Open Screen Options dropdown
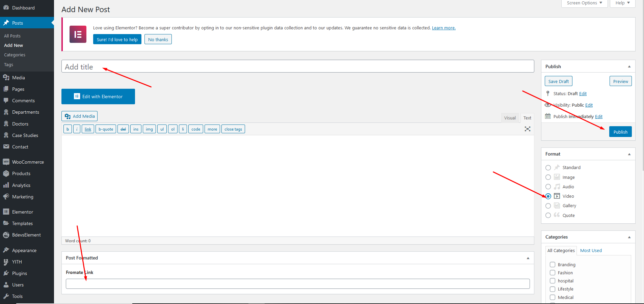644x304 pixels. tap(584, 3)
